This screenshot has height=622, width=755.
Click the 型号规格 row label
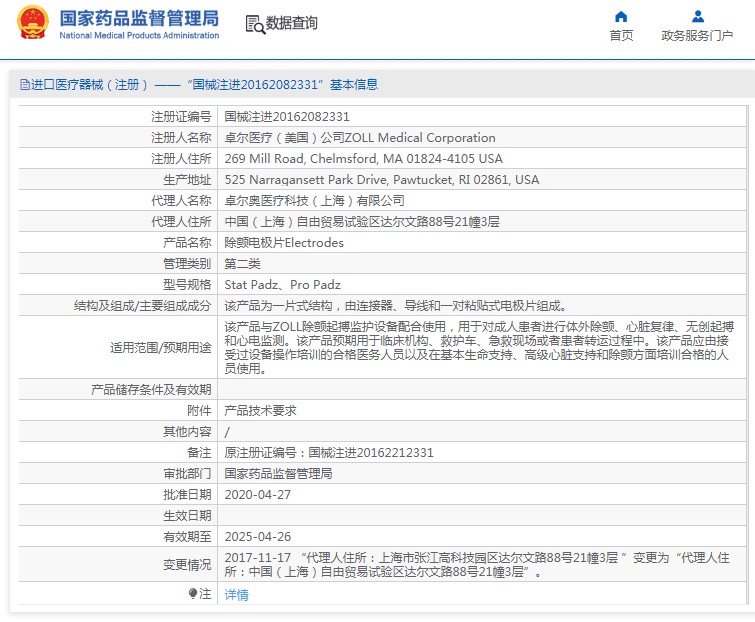(187, 285)
